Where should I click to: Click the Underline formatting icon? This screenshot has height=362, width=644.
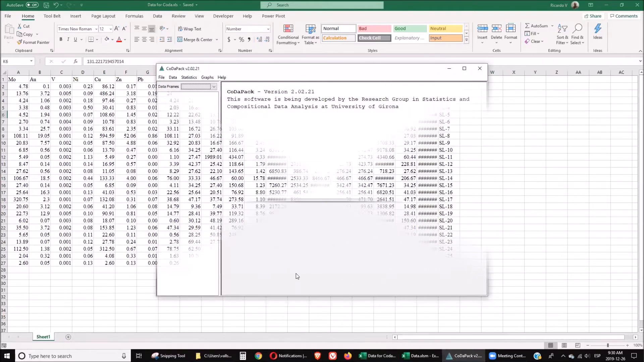click(x=75, y=40)
